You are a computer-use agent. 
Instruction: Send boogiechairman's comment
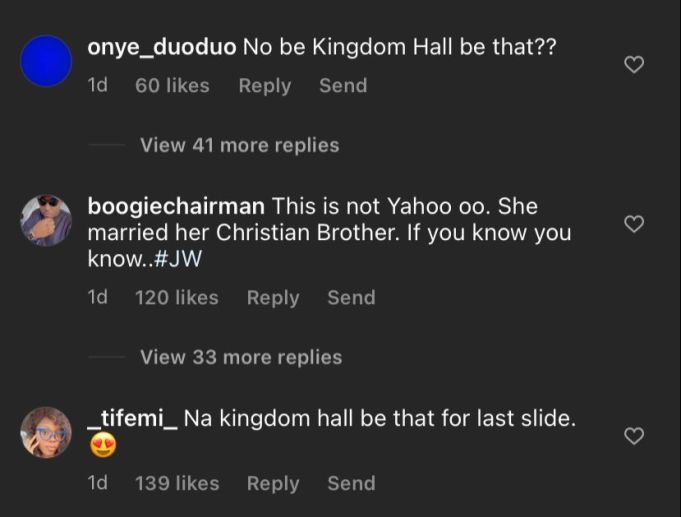(351, 297)
